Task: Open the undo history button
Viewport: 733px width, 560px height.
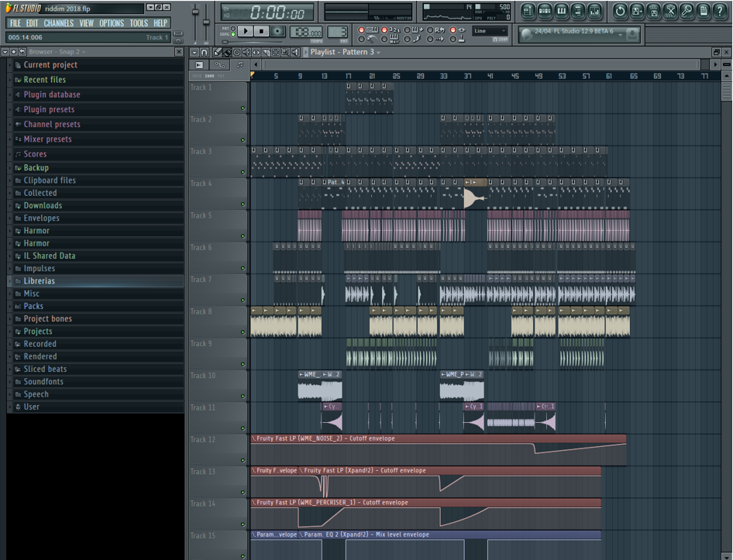Action: tap(621, 11)
